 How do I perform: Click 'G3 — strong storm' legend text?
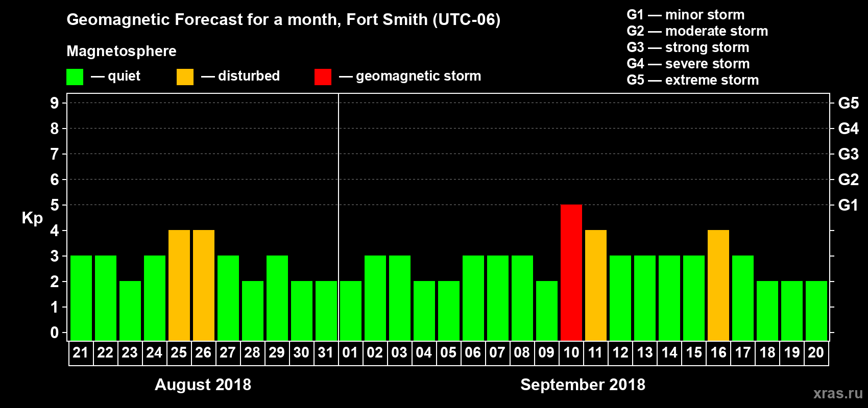pyautogui.click(x=688, y=47)
